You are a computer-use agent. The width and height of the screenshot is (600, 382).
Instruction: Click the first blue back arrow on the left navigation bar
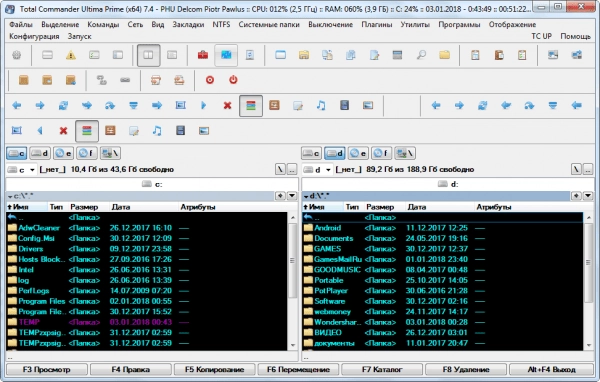[16, 105]
